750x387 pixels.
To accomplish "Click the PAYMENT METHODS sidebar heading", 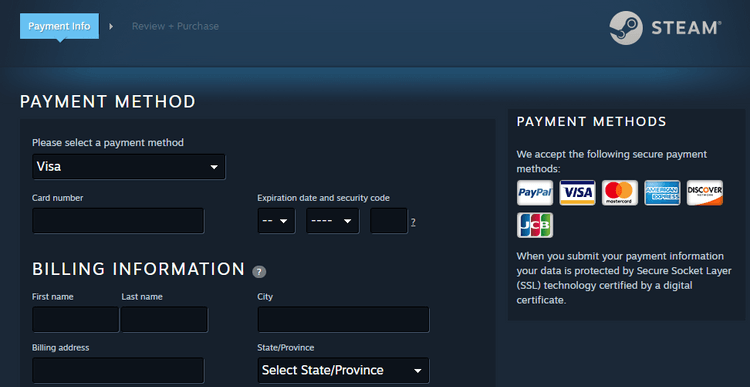I will click(x=591, y=122).
